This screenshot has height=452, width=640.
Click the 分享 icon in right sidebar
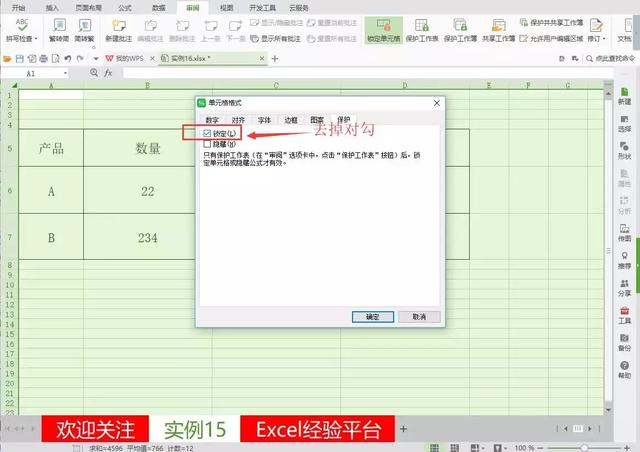click(x=624, y=288)
